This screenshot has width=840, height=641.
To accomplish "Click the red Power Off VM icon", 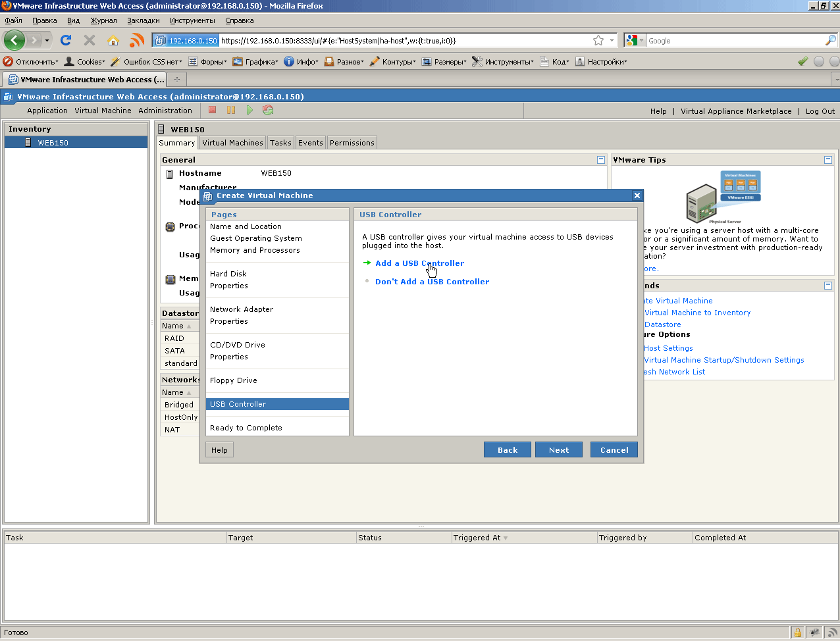I will tap(213, 110).
